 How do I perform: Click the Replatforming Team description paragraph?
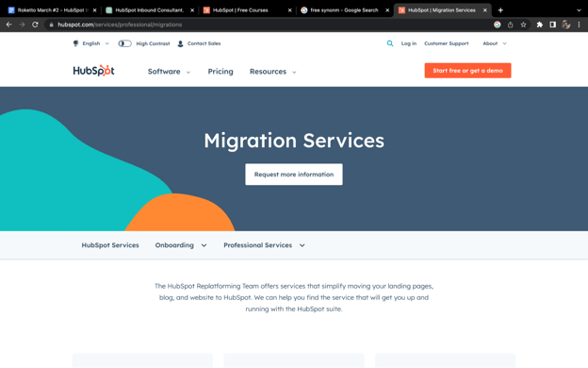point(294,297)
